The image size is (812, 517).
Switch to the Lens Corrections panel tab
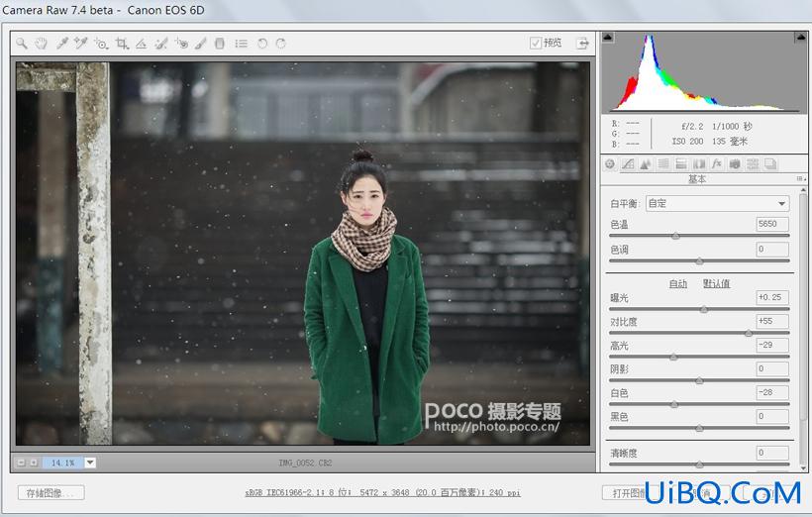(x=699, y=164)
